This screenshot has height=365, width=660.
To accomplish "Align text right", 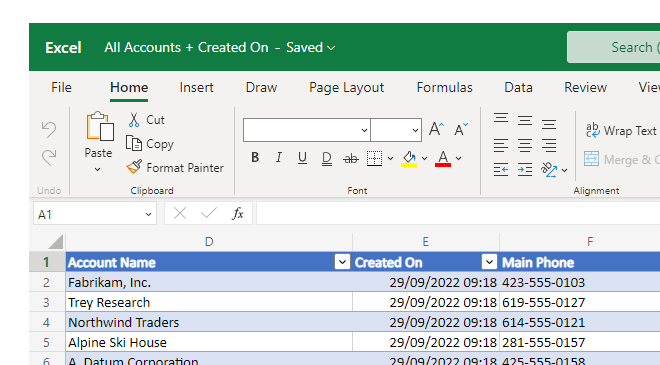I will (x=549, y=146).
